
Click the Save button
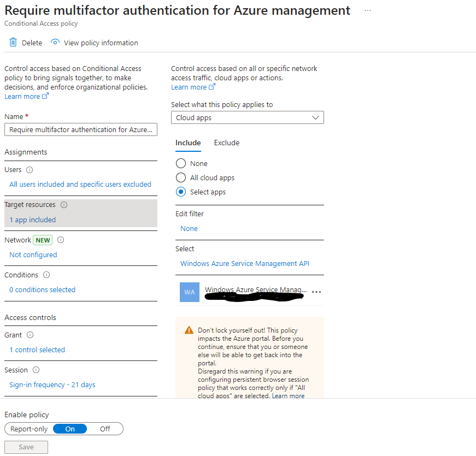click(x=26, y=447)
